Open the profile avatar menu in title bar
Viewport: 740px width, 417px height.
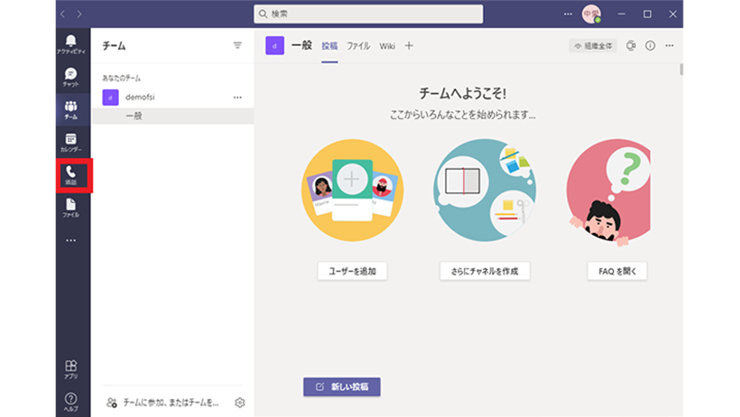591,15
